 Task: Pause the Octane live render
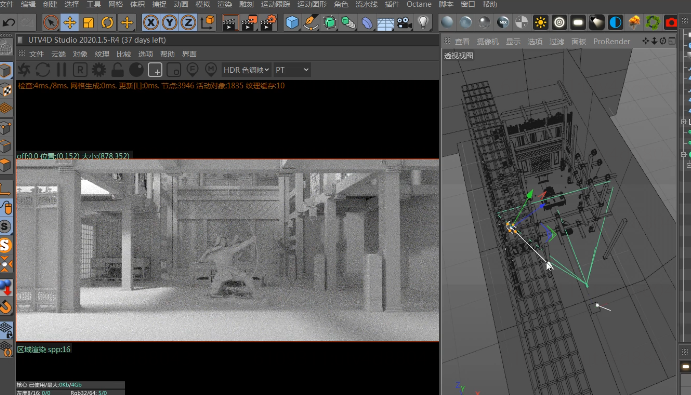(61, 70)
